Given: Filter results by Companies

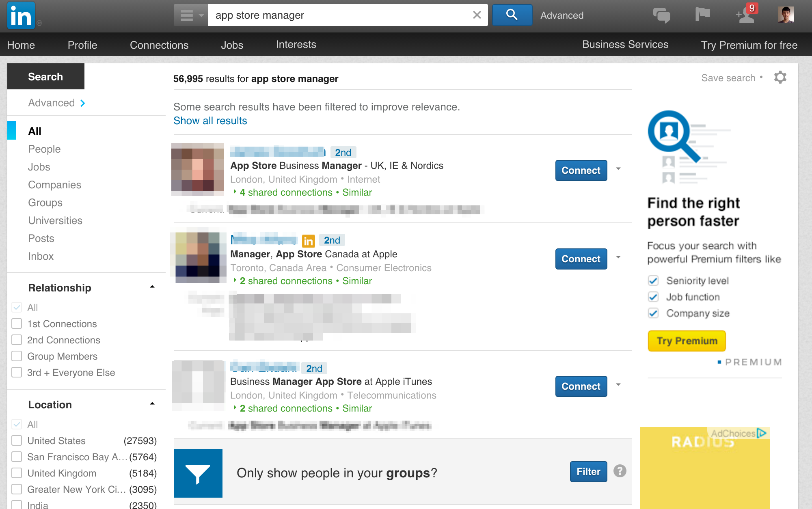Looking at the screenshot, I should pos(54,185).
